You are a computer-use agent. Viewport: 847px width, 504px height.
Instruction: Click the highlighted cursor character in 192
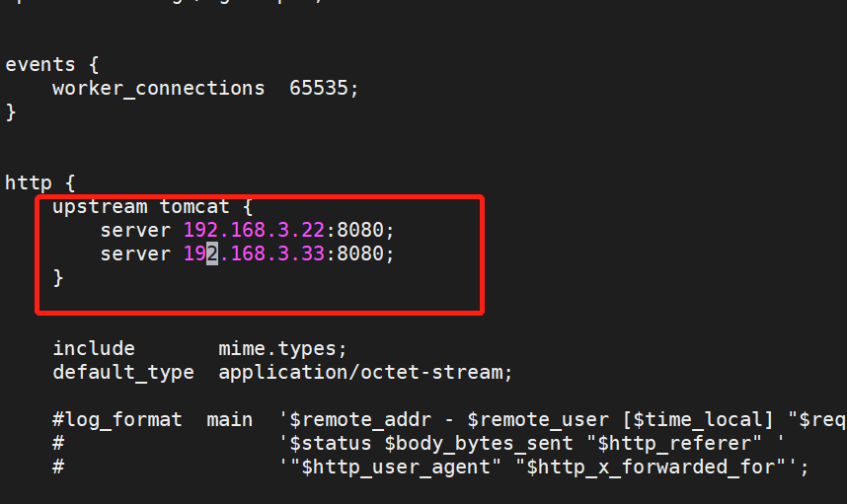(212, 253)
